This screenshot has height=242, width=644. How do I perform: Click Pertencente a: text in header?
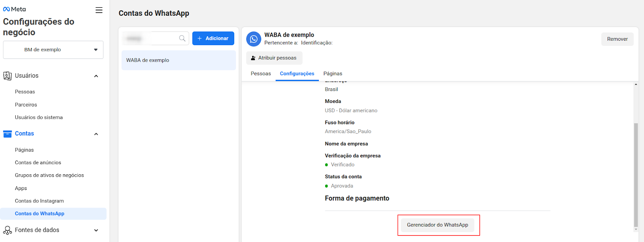281,43
